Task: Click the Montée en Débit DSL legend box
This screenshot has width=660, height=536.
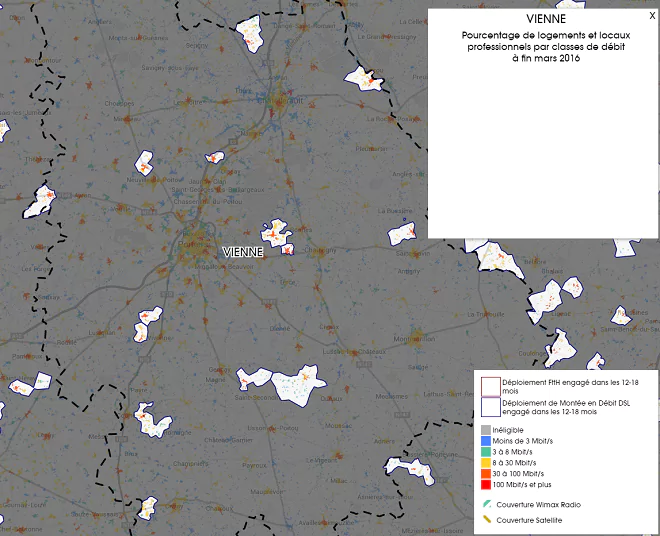Action: [x=491, y=407]
